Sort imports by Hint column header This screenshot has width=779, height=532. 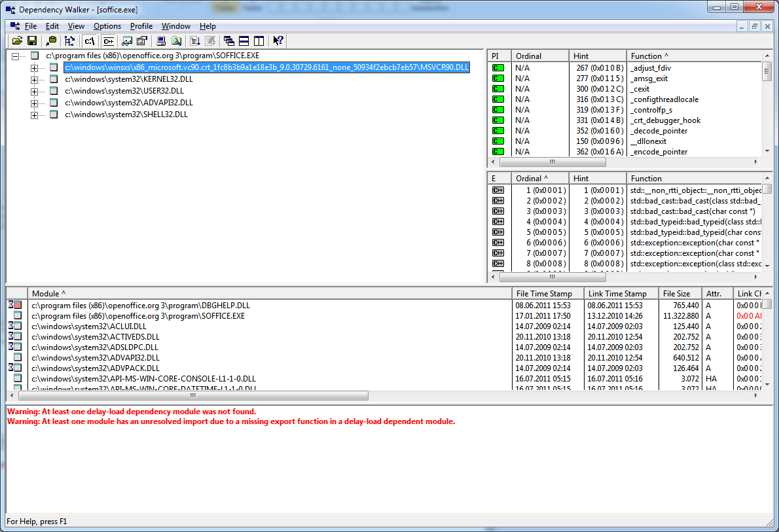click(x=597, y=56)
